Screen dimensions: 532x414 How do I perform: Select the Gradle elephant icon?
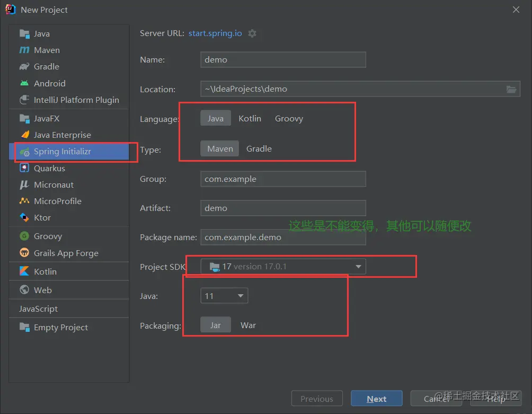[x=24, y=66]
